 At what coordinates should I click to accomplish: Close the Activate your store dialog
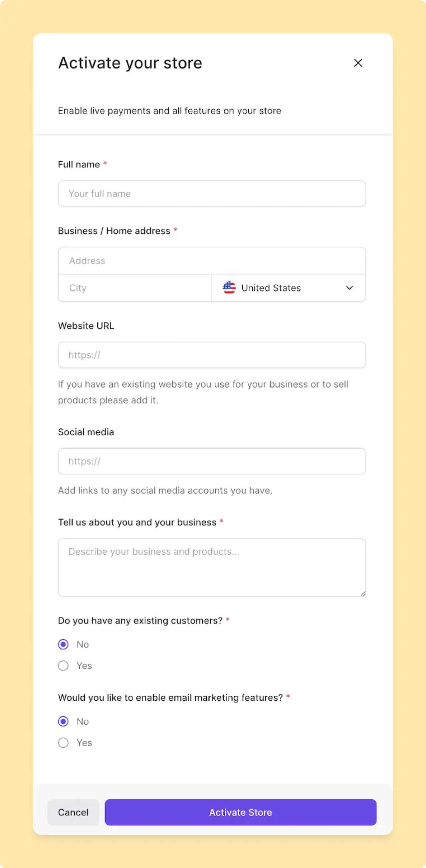coord(358,63)
